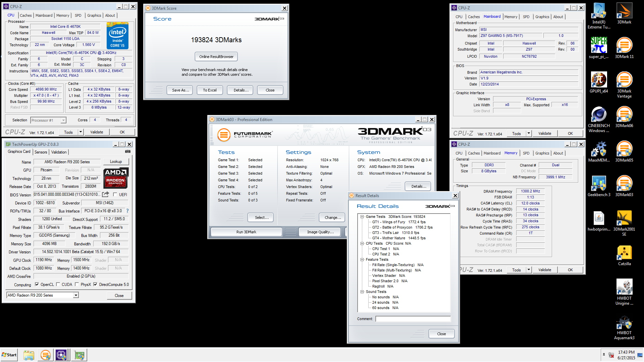Launch MaxxMEM desktop shortcut
The width and height of the screenshot is (644, 362).
(599, 152)
